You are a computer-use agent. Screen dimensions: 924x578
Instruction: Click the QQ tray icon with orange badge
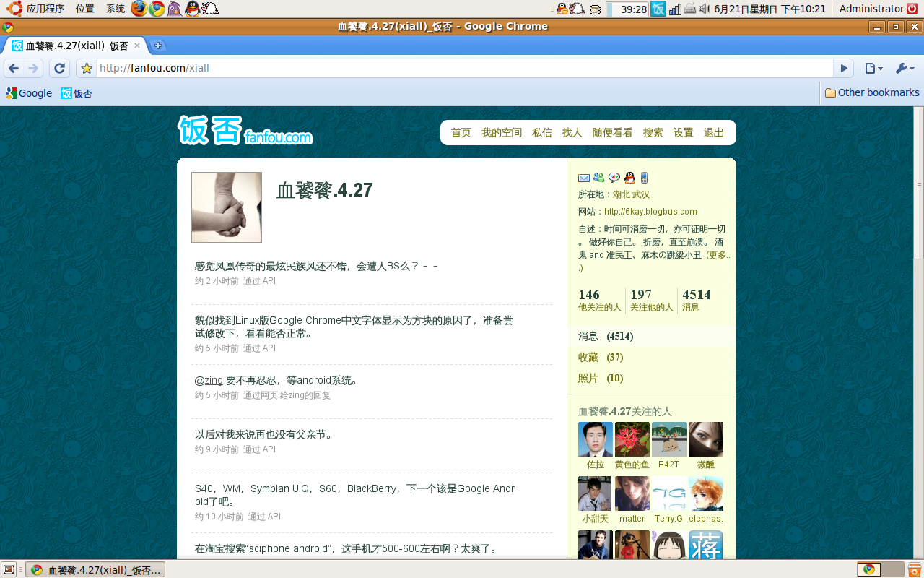tap(562, 9)
